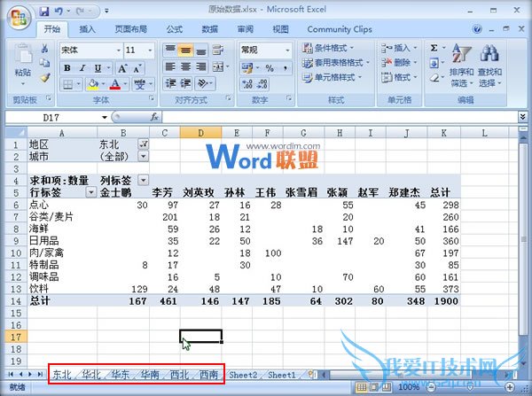Click Merge and Center icon

[x=218, y=66]
